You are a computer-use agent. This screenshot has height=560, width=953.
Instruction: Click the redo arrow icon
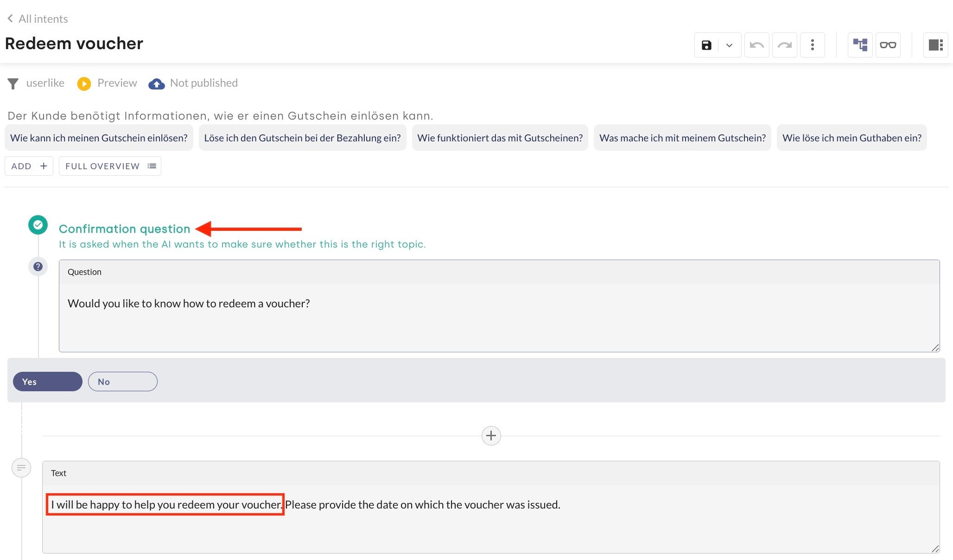(x=784, y=45)
